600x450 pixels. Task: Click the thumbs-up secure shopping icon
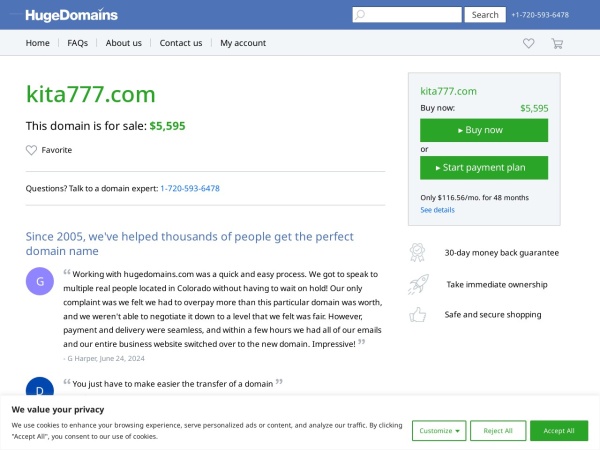pos(417,315)
